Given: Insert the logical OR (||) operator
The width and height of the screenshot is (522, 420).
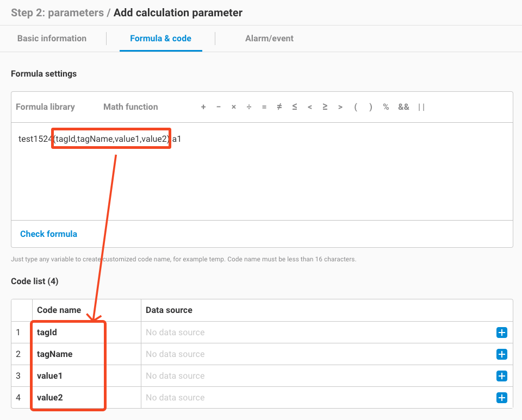Looking at the screenshot, I should tap(421, 106).
